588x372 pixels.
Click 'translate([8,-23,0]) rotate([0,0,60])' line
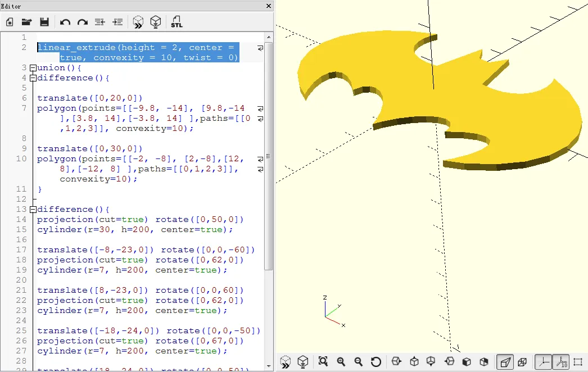(140, 291)
